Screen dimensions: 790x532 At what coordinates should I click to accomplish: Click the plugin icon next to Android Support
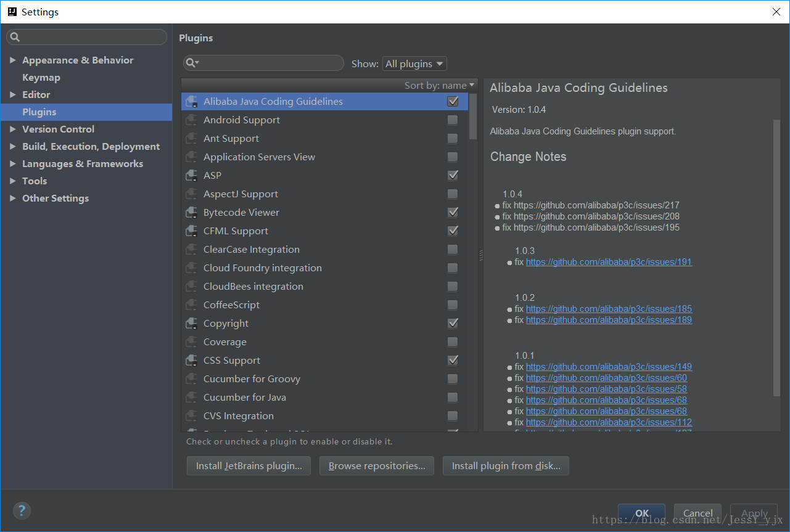[192, 120]
